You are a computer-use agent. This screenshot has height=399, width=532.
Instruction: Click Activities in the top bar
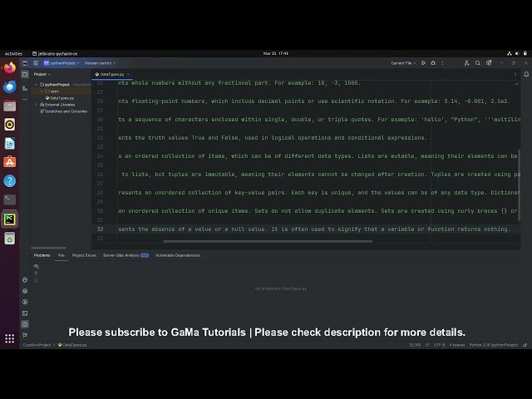tap(13, 53)
